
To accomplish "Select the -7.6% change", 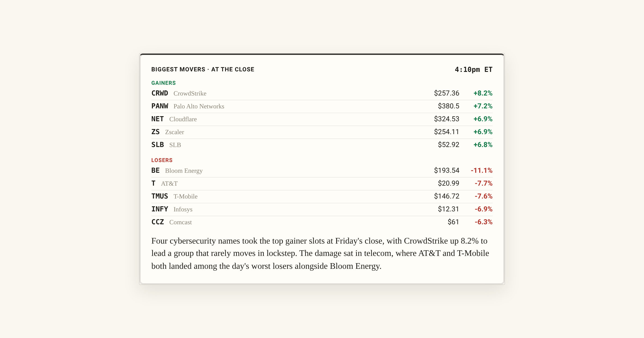I will point(484,196).
